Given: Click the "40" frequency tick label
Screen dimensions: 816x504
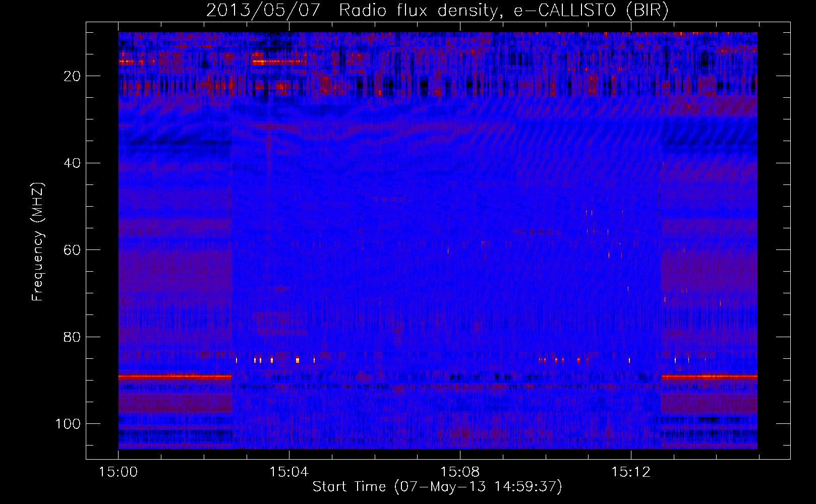Looking at the screenshot, I should (73, 163).
